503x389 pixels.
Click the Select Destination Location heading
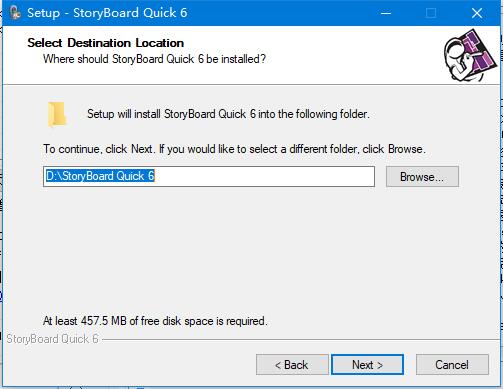[105, 43]
